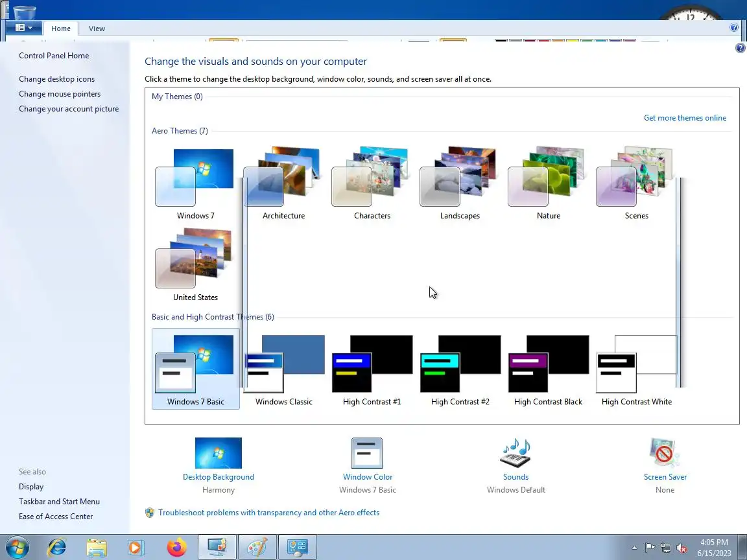Screen dimensions: 747x560
Task: Launch Windows Media Player from taskbar
Action: tap(136, 547)
